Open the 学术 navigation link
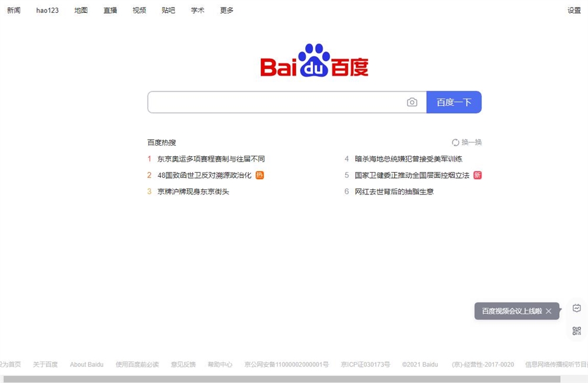This screenshot has height=383, width=588. pos(198,10)
